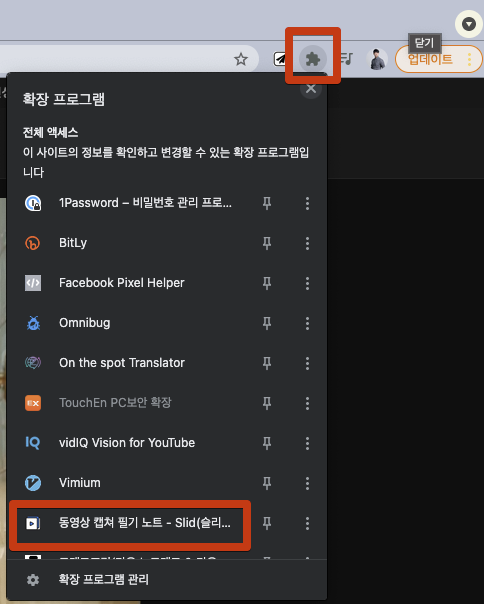Pin On the spot Translator
This screenshot has height=604, width=484.
(267, 363)
